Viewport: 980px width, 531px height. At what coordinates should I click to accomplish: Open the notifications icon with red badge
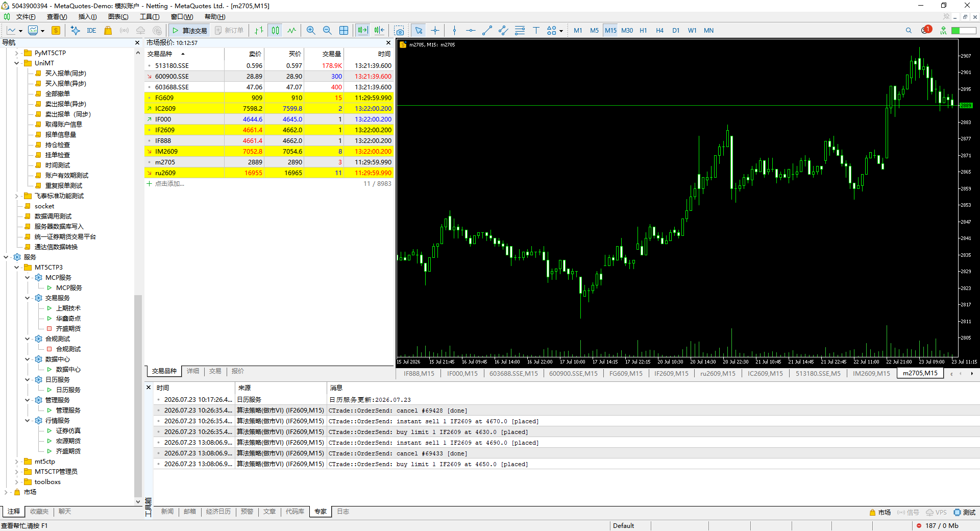coord(926,30)
